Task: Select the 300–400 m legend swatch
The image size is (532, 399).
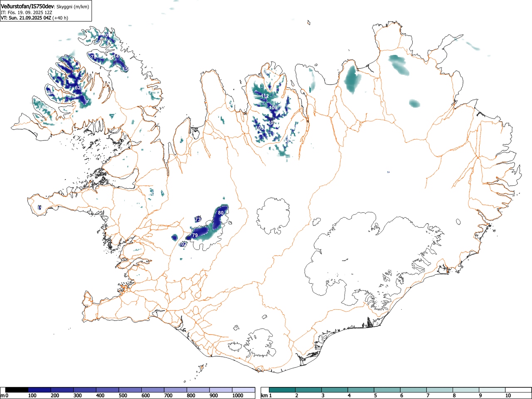Action: click(85, 390)
